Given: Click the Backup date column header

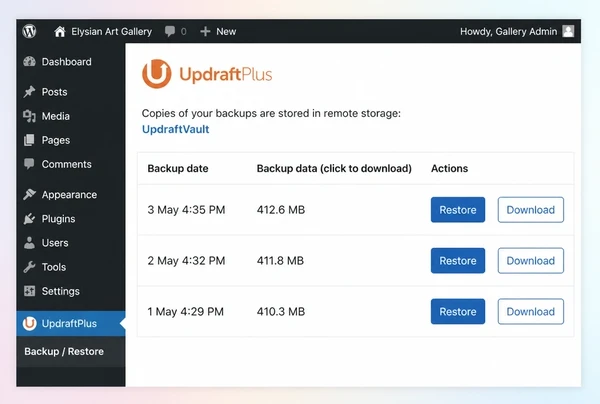Looking at the screenshot, I should pos(178,168).
